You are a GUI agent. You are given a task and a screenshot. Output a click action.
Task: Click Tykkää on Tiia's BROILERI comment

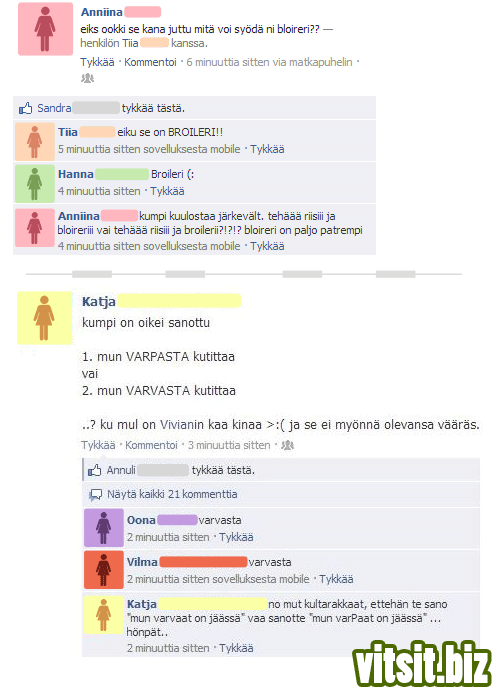coord(267,149)
